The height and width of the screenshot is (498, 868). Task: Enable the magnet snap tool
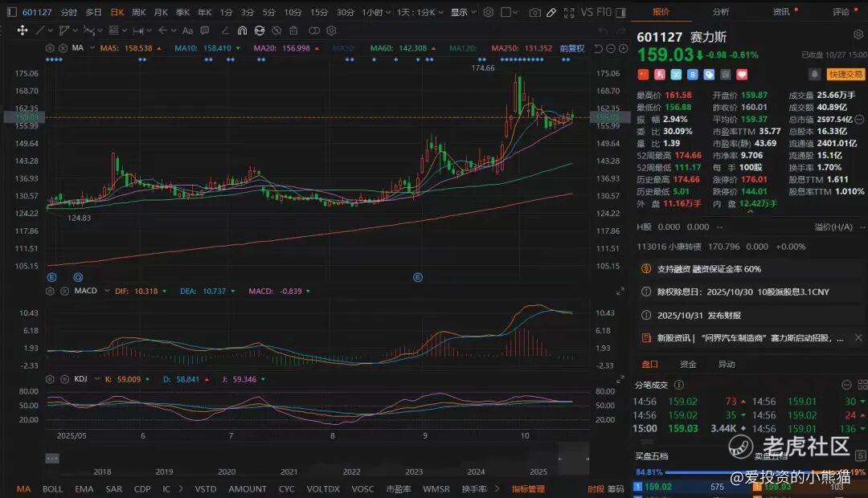(242, 31)
